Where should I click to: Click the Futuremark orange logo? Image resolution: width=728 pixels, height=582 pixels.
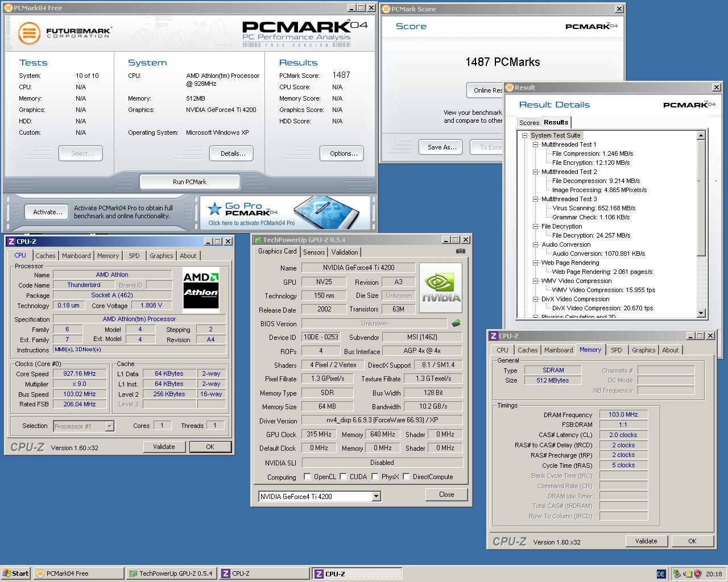coord(30,33)
